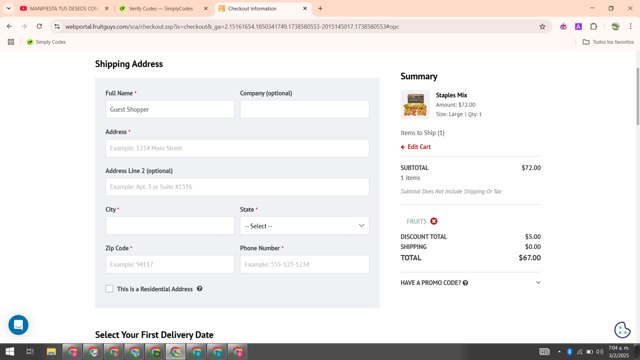Click the Staples Mix product thumbnail
640x360 pixels.
point(415,104)
